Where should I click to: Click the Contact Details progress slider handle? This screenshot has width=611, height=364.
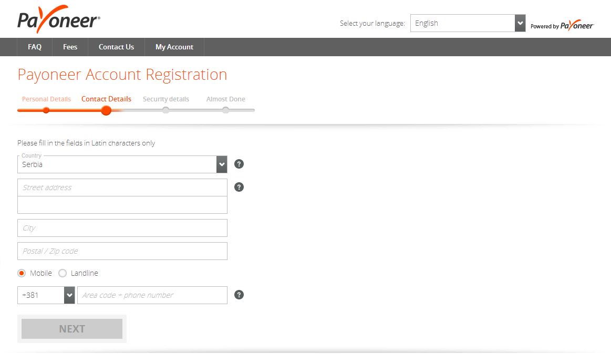click(x=106, y=110)
